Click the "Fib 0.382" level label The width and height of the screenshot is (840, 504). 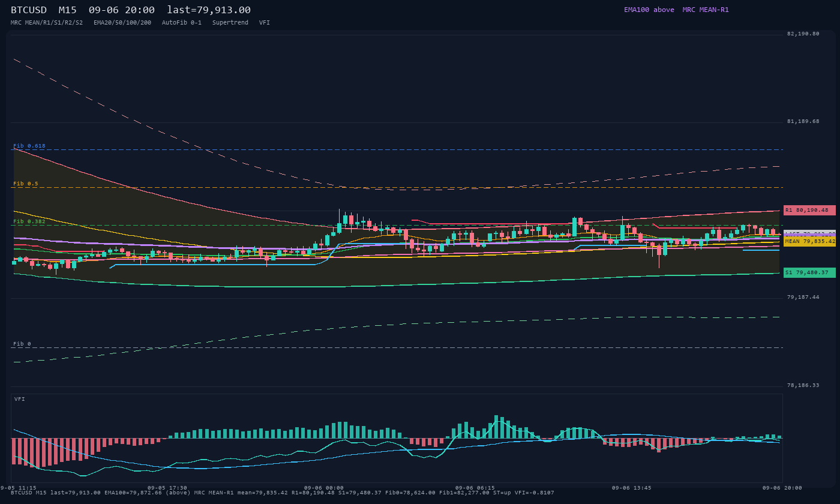point(29,221)
